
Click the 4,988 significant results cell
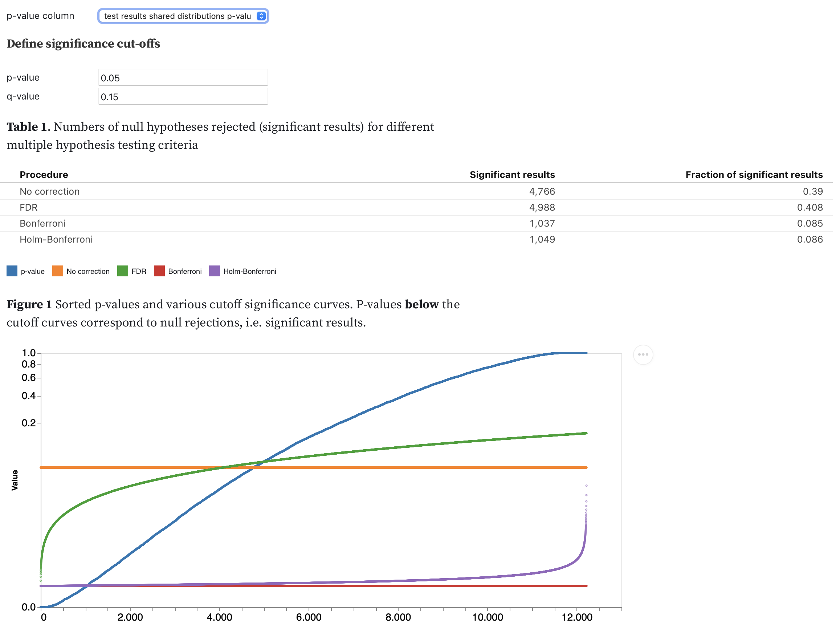tap(542, 207)
